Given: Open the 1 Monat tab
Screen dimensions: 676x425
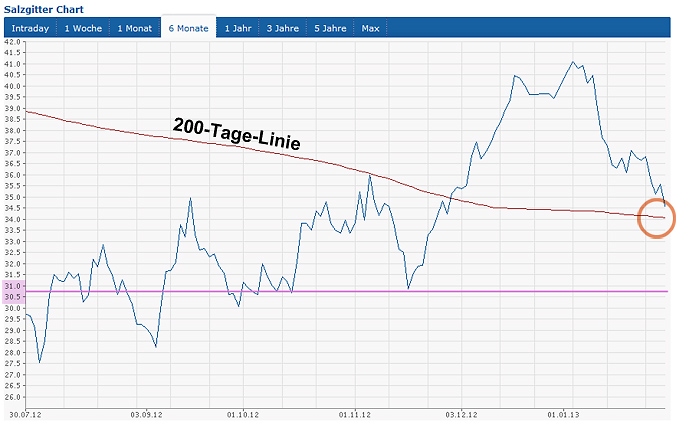Looking at the screenshot, I should point(135,28).
